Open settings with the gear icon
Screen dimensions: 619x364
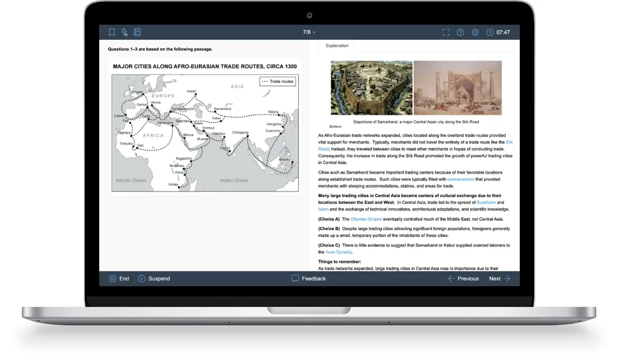[x=475, y=32]
